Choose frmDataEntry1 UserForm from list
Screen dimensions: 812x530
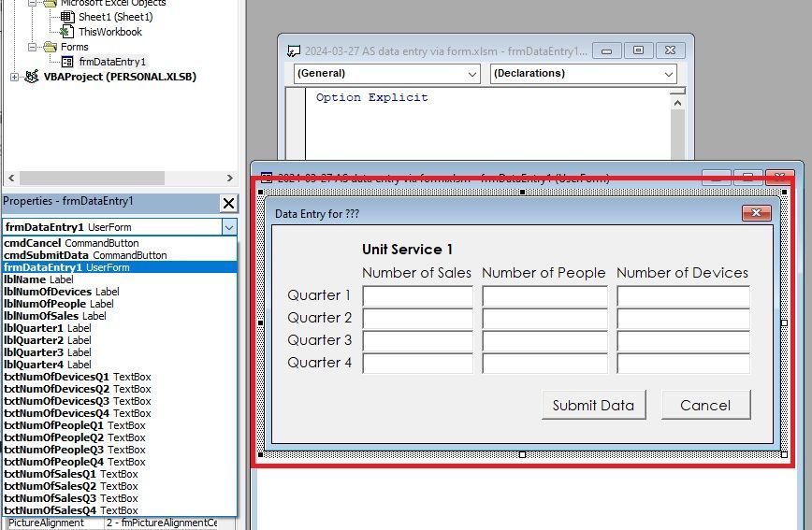[x=120, y=267]
